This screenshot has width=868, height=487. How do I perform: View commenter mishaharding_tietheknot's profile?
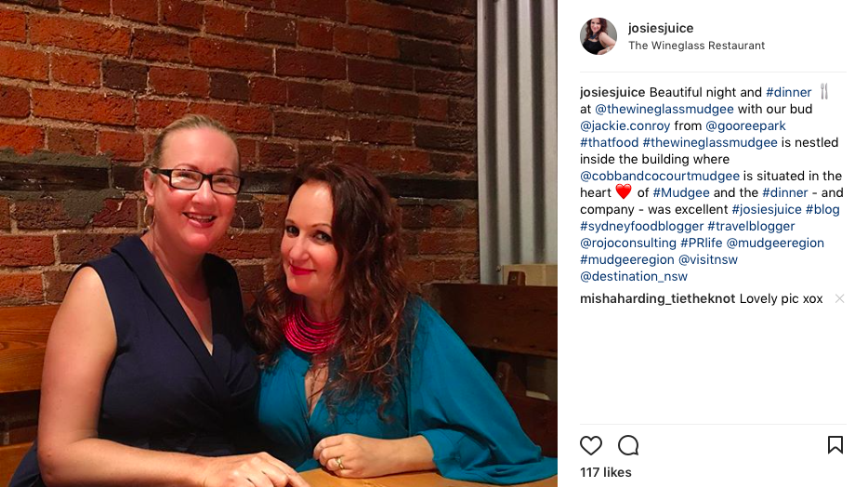pos(658,299)
